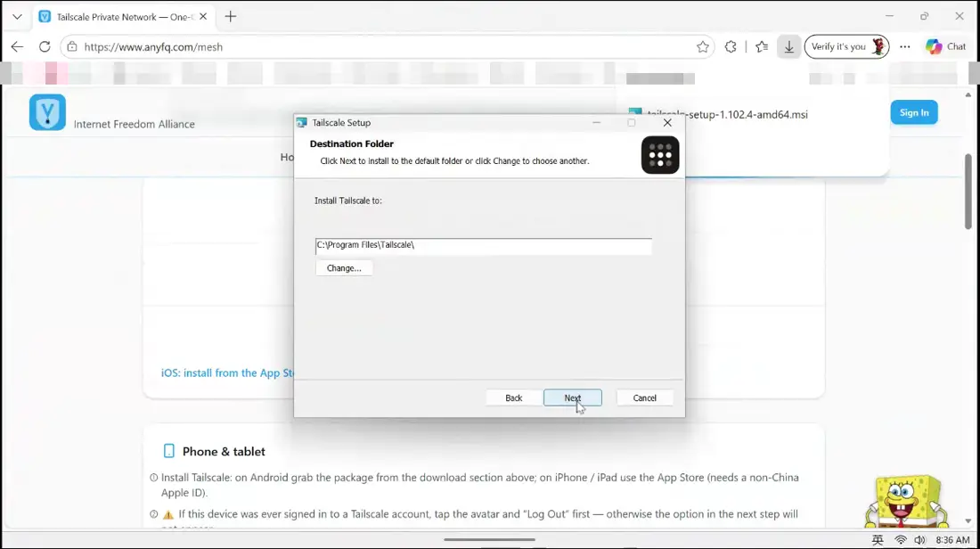980x549 pixels.
Task: Click the page vertical scrollbar thumb
Action: tap(968, 191)
